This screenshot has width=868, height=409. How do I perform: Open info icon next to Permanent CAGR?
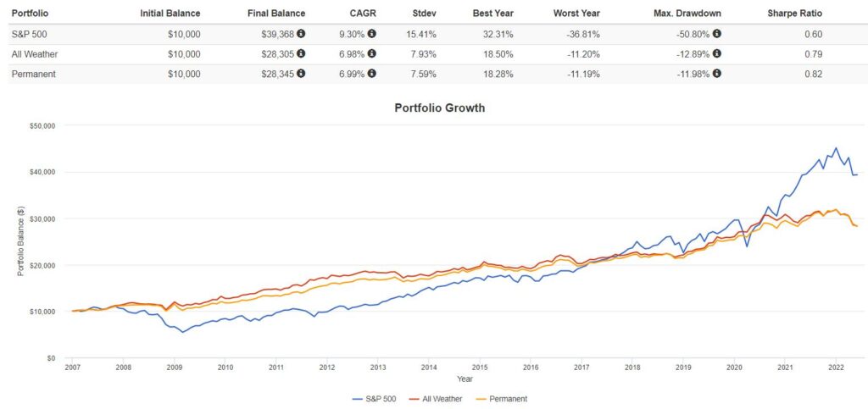point(371,74)
